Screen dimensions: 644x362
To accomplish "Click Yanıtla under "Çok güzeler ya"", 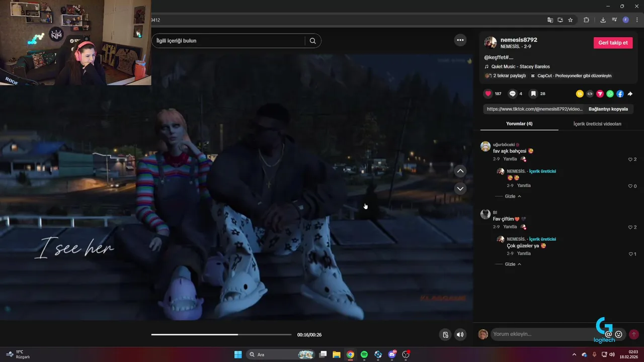I will (524, 253).
